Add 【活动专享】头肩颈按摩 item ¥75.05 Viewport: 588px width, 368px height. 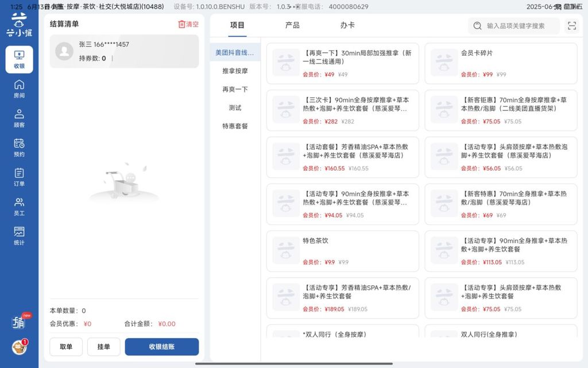[x=501, y=298]
